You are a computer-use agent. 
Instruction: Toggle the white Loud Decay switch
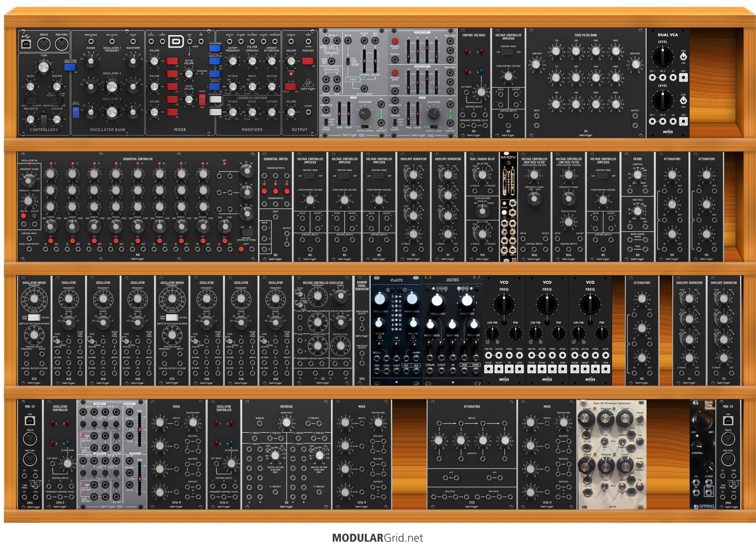pos(215,112)
